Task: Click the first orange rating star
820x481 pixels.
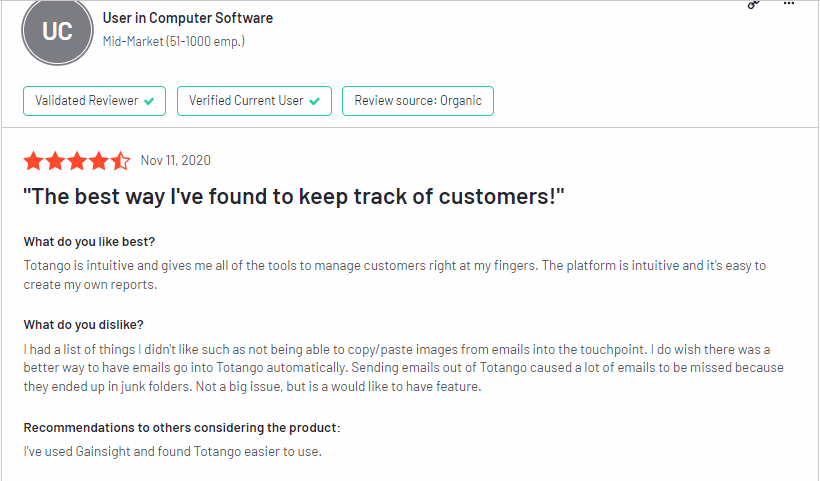Action: [33, 161]
